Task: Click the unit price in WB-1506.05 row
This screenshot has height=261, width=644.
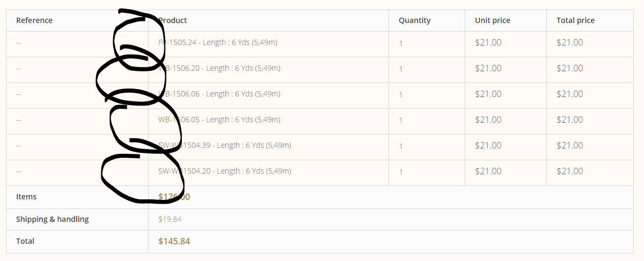Action: [x=488, y=120]
